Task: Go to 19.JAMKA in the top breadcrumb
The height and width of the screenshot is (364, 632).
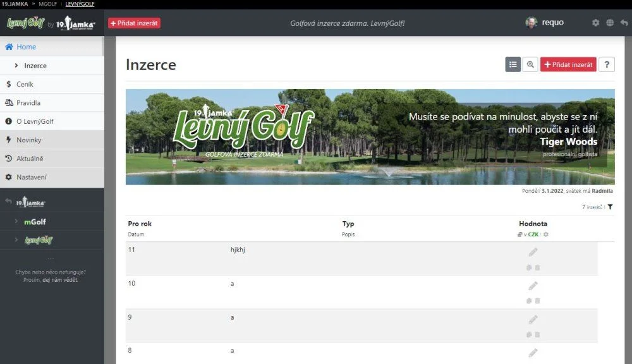Action: tap(14, 4)
